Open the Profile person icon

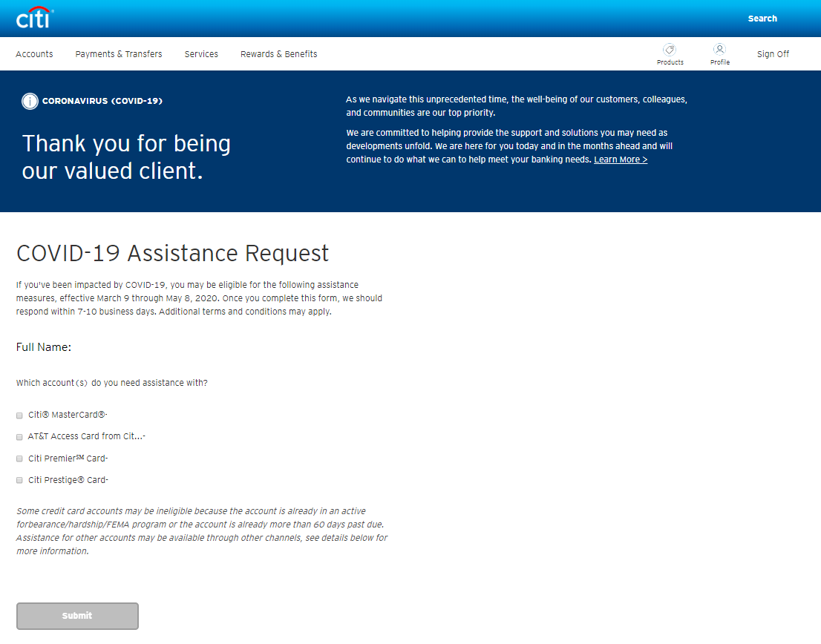point(719,50)
